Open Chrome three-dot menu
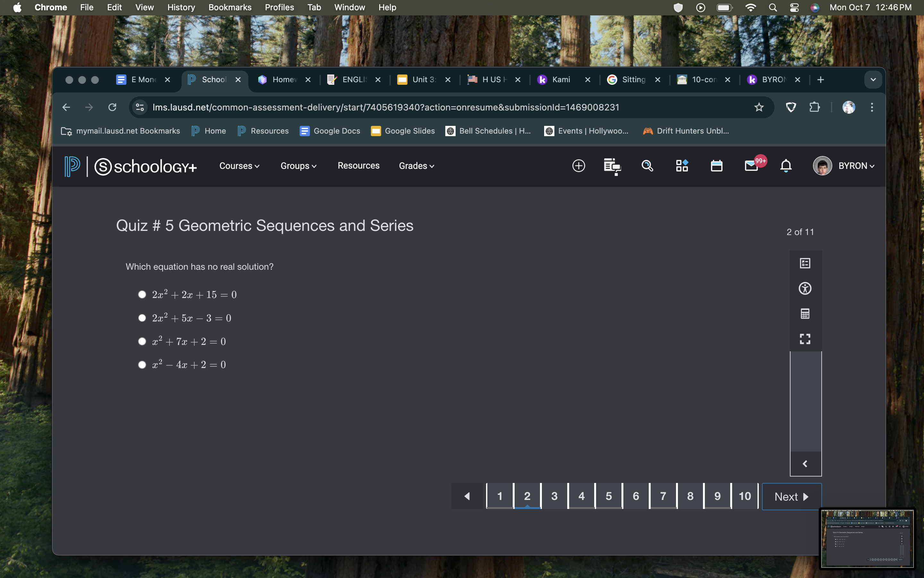924x578 pixels. click(872, 108)
